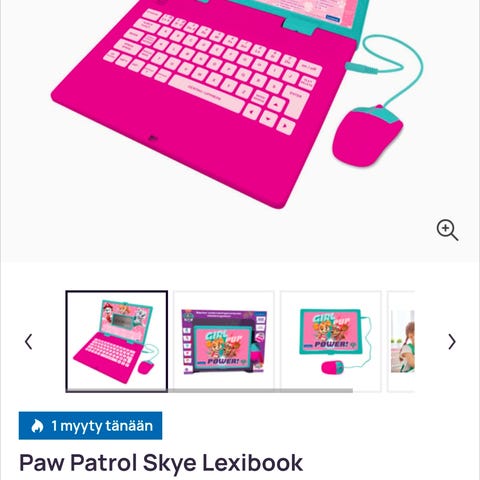The image size is (480, 480).
Task: Open the magnifier zoom icon on image
Action: click(447, 230)
